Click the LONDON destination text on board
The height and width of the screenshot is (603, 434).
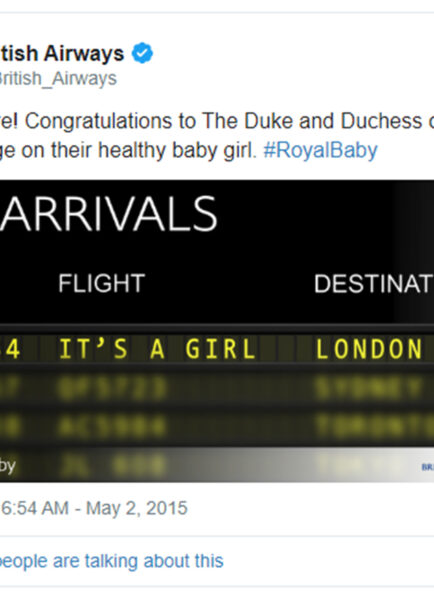point(369,349)
